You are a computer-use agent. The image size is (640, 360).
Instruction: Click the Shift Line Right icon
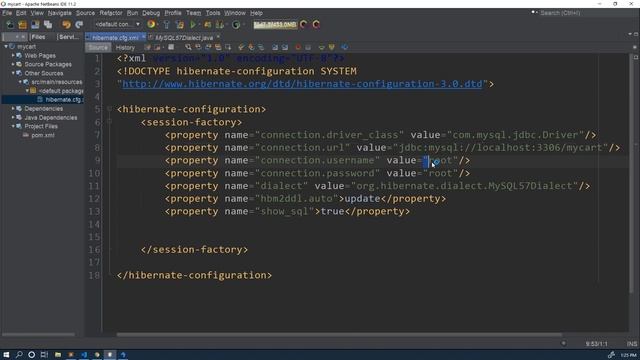pyautogui.click(x=285, y=47)
